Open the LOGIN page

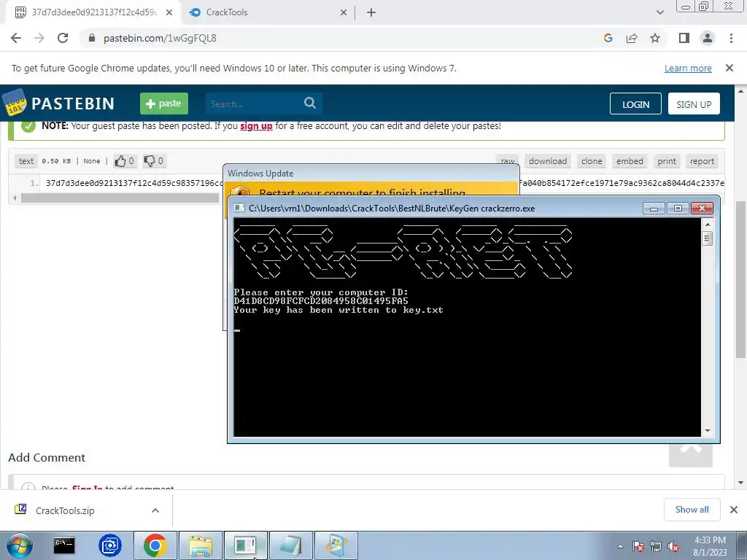tap(635, 104)
